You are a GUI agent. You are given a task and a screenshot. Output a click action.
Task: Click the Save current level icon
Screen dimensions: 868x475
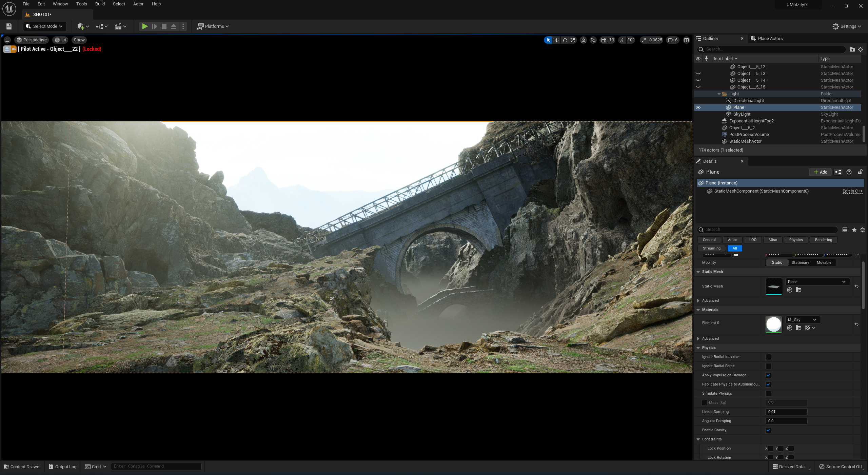click(x=9, y=26)
